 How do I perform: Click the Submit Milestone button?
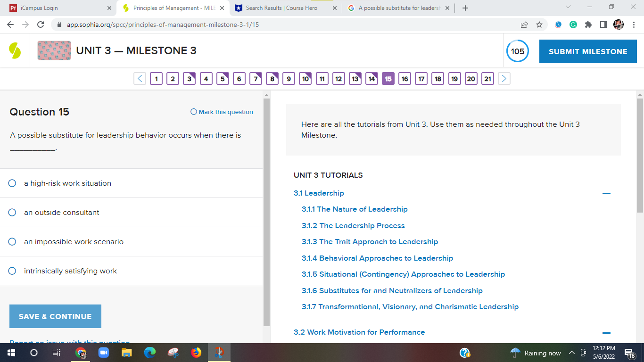(588, 51)
